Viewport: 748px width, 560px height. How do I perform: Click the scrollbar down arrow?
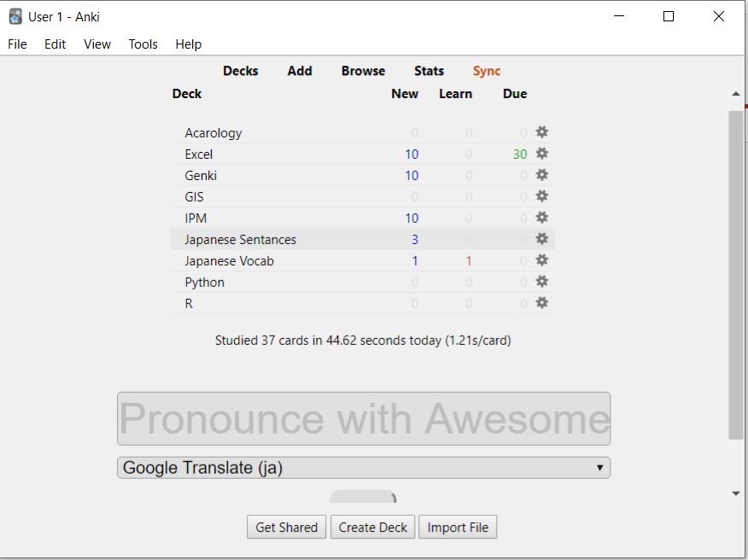coord(736,493)
